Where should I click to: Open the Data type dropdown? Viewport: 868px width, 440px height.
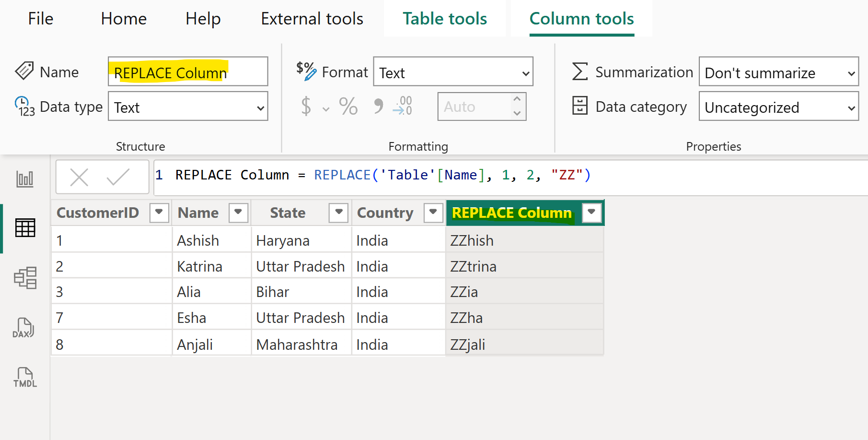pos(188,107)
